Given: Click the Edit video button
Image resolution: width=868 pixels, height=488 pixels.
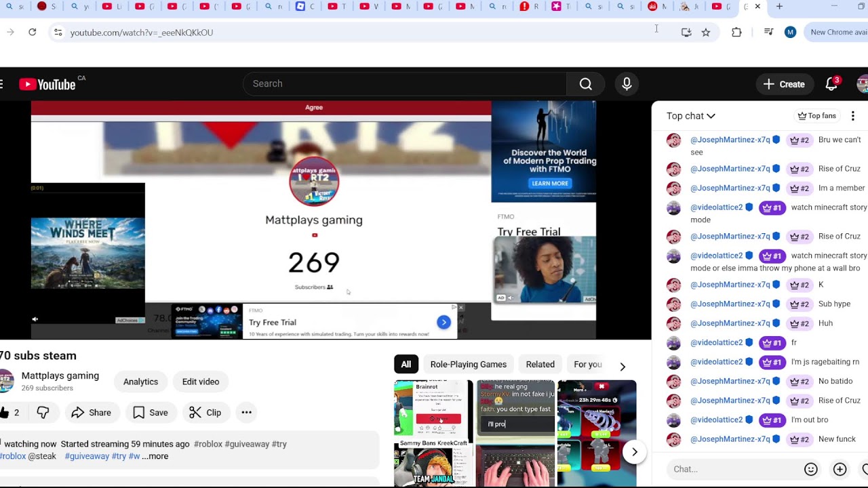Looking at the screenshot, I should (201, 382).
